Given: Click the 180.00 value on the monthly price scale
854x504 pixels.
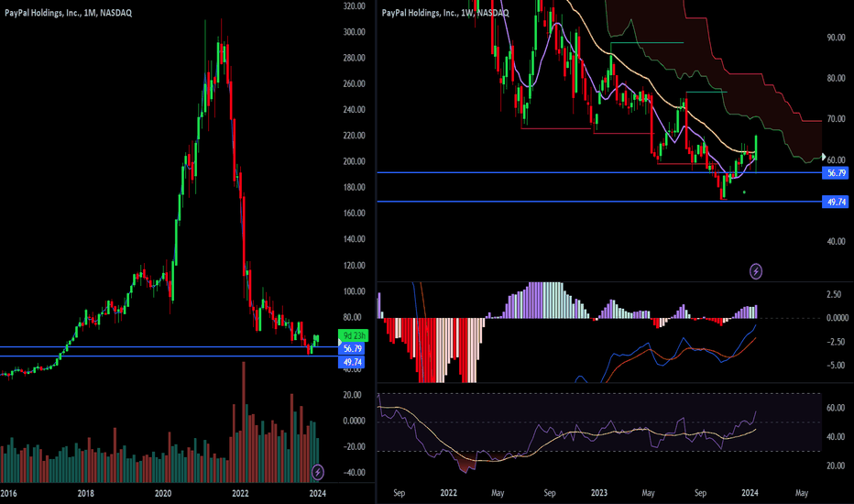Looking at the screenshot, I should (354, 187).
